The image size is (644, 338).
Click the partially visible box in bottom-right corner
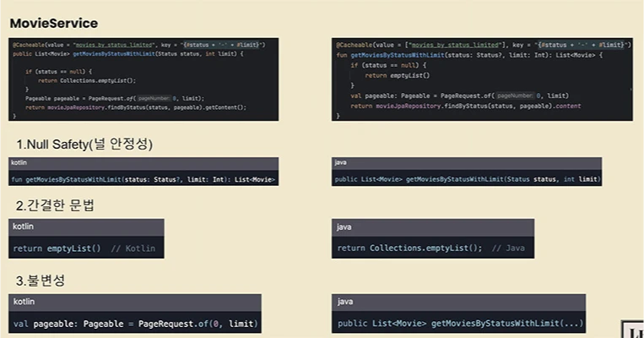pyautogui.click(x=633, y=330)
